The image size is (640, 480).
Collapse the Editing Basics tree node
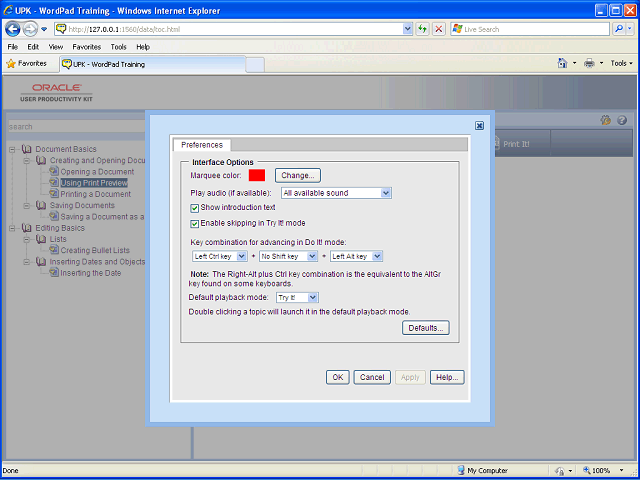[12, 228]
